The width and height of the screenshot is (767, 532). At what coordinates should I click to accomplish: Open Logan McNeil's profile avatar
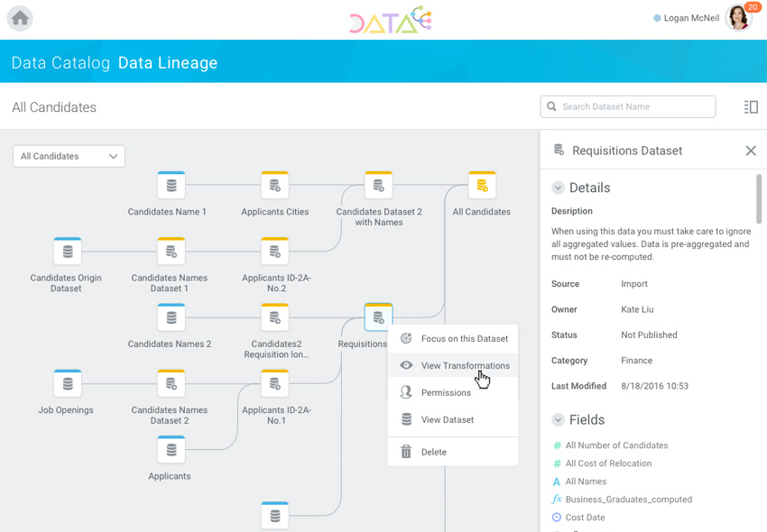[x=737, y=18]
